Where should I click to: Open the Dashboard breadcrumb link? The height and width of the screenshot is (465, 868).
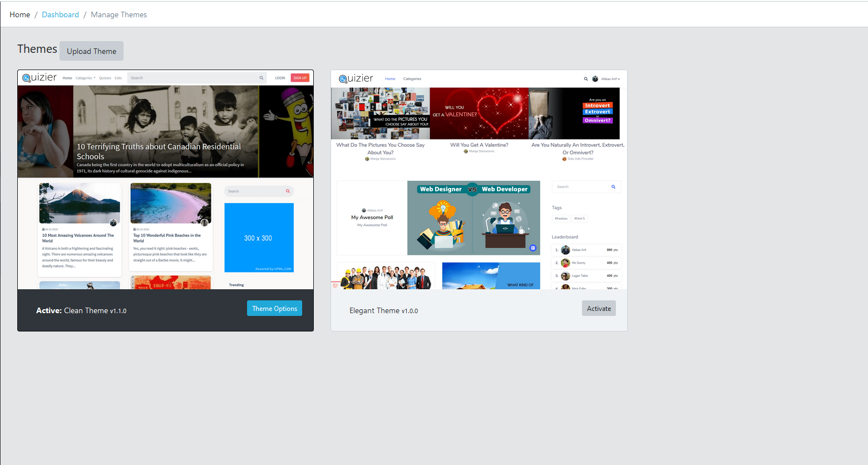pyautogui.click(x=60, y=14)
